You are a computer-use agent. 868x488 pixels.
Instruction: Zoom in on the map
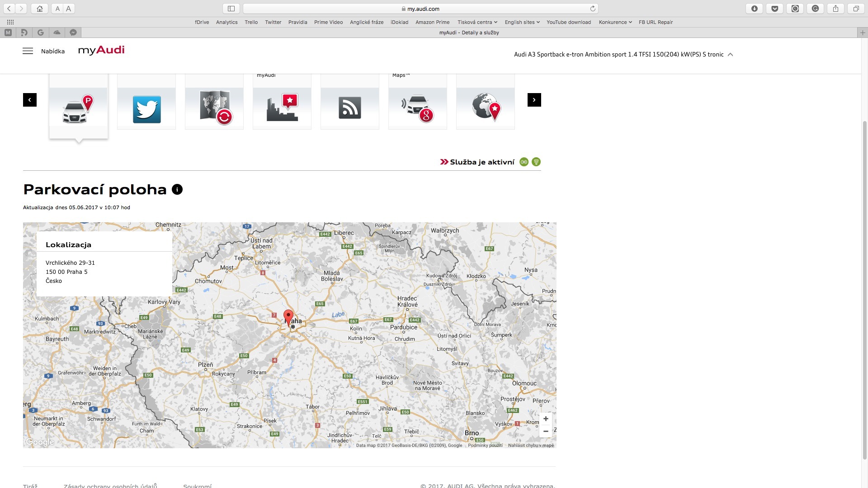tap(546, 419)
